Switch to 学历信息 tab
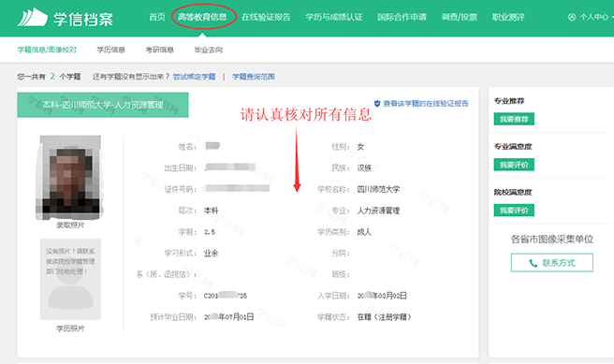Image resolution: width=614 pixels, height=364 pixels. tap(110, 50)
